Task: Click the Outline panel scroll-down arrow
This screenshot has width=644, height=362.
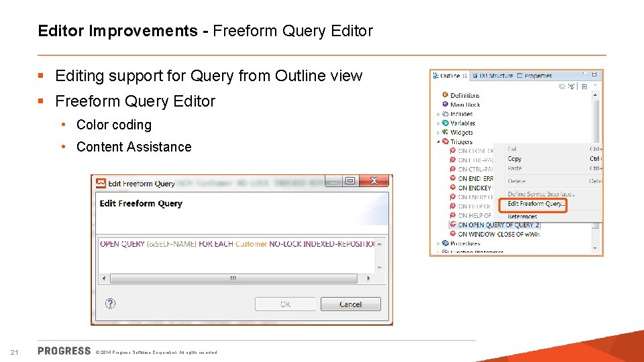Action: [x=596, y=248]
